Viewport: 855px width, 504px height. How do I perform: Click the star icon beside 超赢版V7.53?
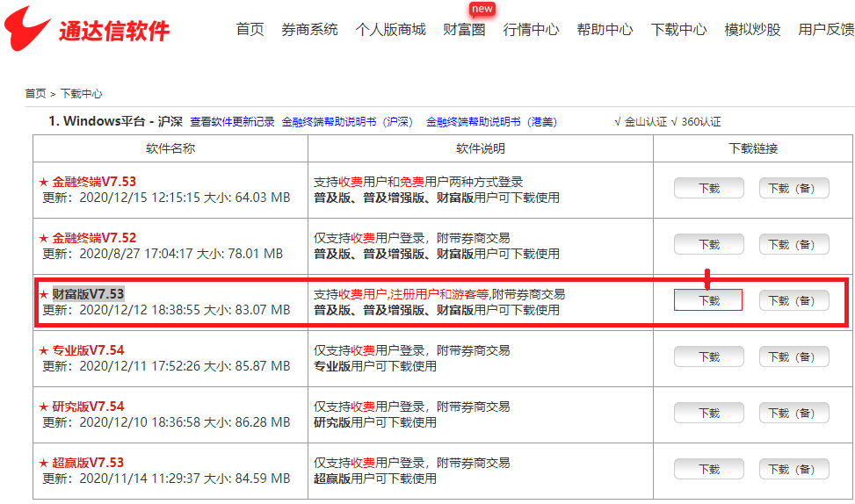(x=44, y=463)
